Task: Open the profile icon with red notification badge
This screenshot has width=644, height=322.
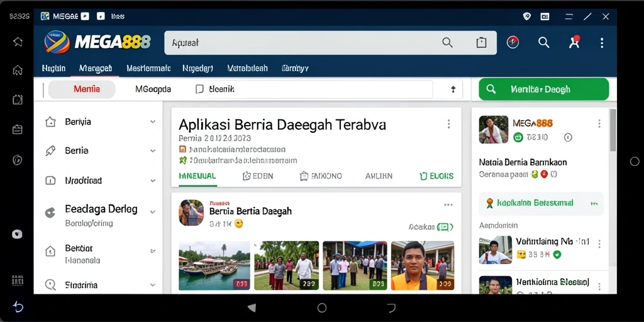Action: (x=574, y=42)
